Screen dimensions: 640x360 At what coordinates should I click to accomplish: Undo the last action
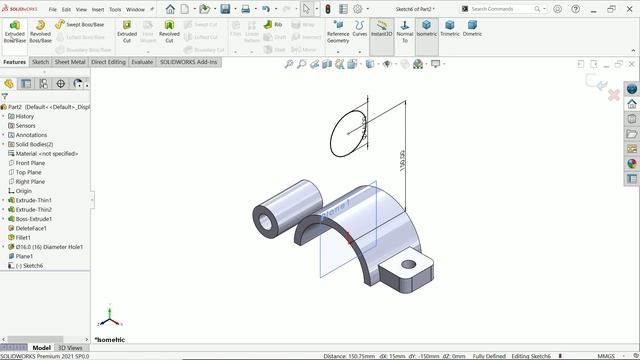pyautogui.click(x=266, y=9)
